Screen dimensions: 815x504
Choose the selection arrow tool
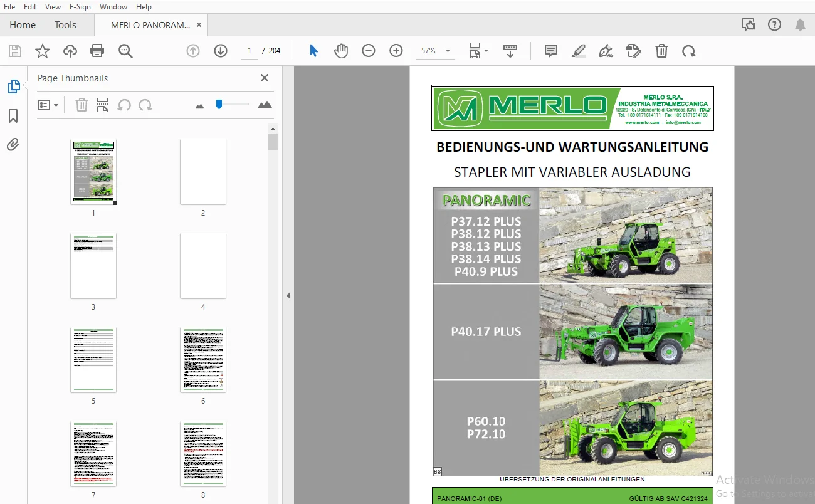[313, 51]
